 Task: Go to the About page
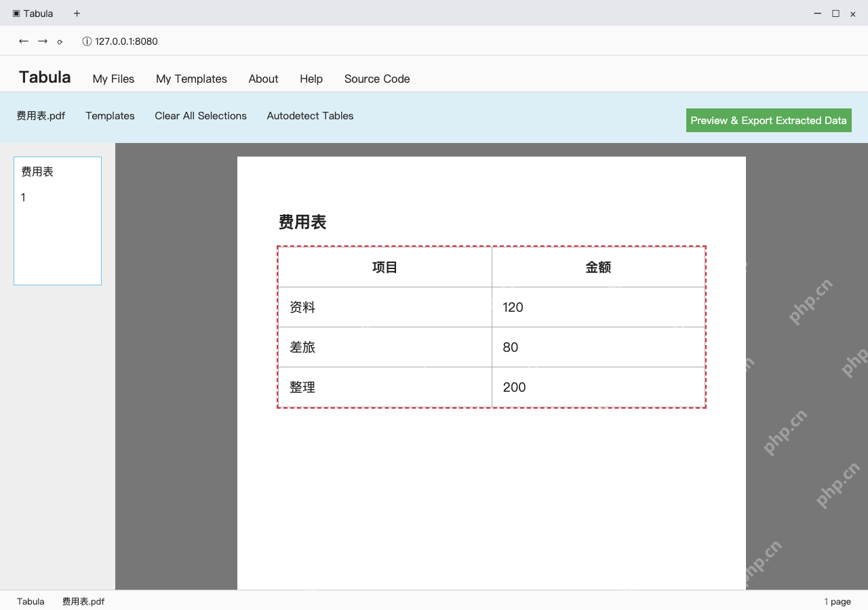point(263,79)
